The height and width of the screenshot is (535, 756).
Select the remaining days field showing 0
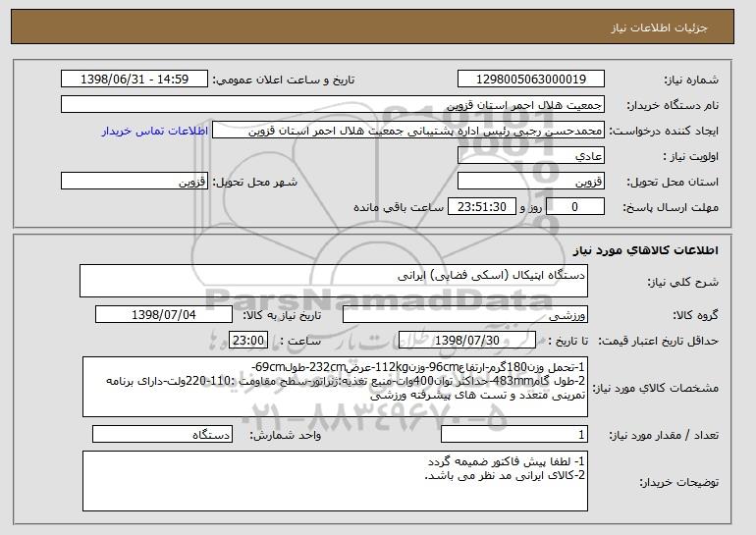click(575, 207)
